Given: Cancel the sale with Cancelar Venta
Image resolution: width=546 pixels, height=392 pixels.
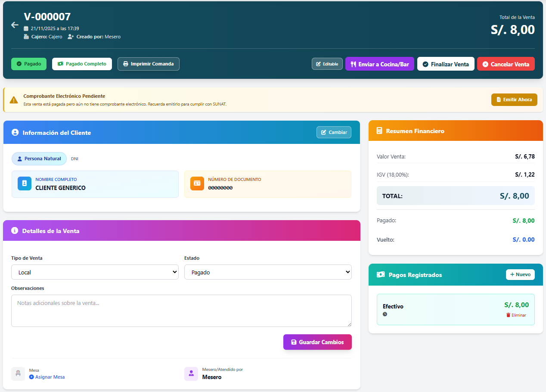Looking at the screenshot, I should (506, 64).
